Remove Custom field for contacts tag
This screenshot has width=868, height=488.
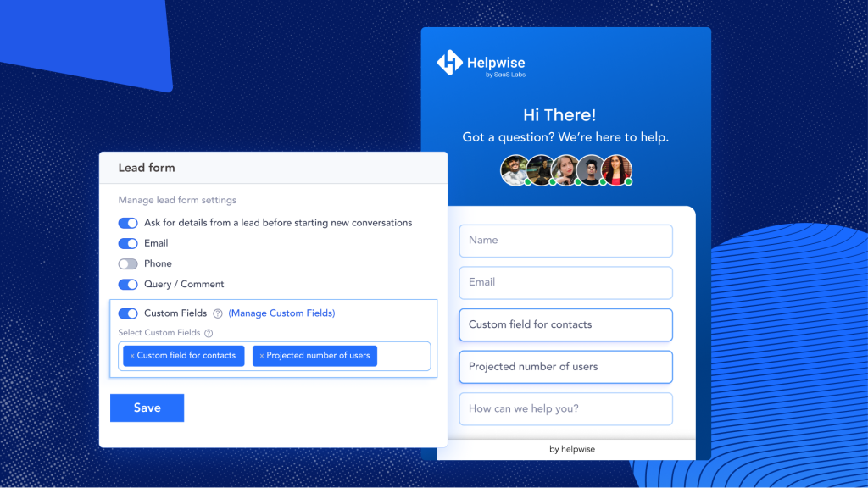click(x=132, y=357)
